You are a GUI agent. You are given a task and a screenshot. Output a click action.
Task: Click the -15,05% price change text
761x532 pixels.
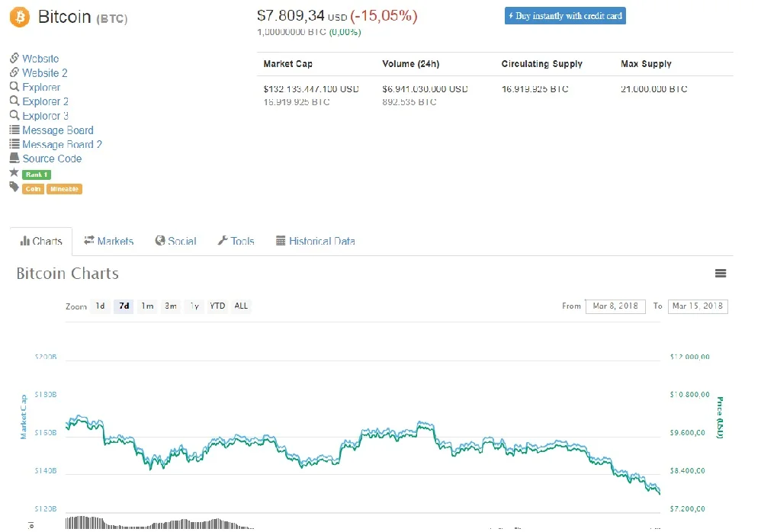point(384,16)
